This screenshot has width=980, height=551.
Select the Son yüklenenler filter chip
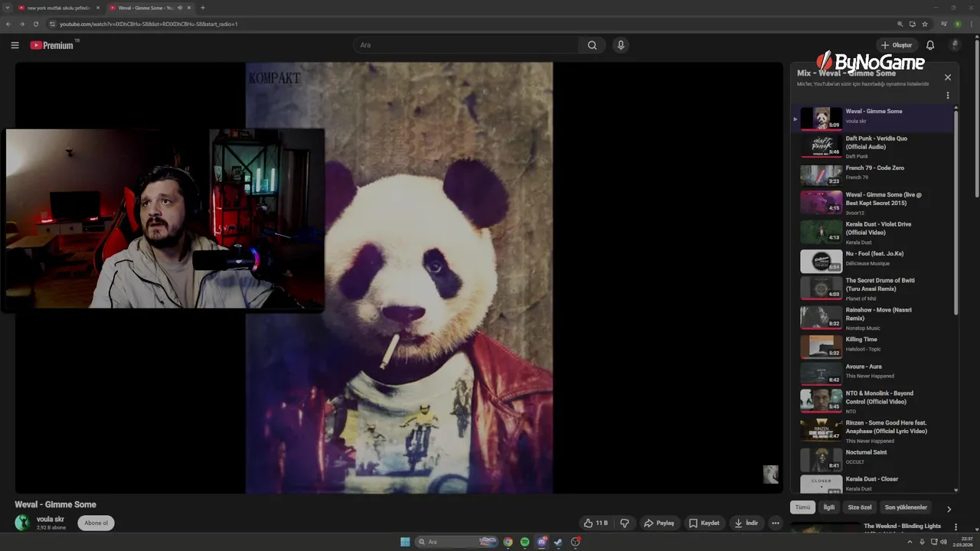(906, 507)
